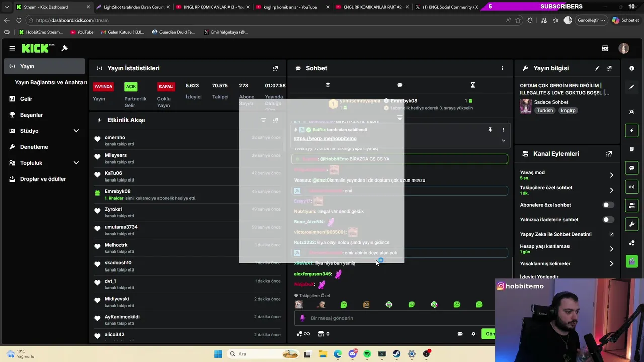Click the stream category thumbnail image
The height and width of the screenshot is (362, 644).
526,106
